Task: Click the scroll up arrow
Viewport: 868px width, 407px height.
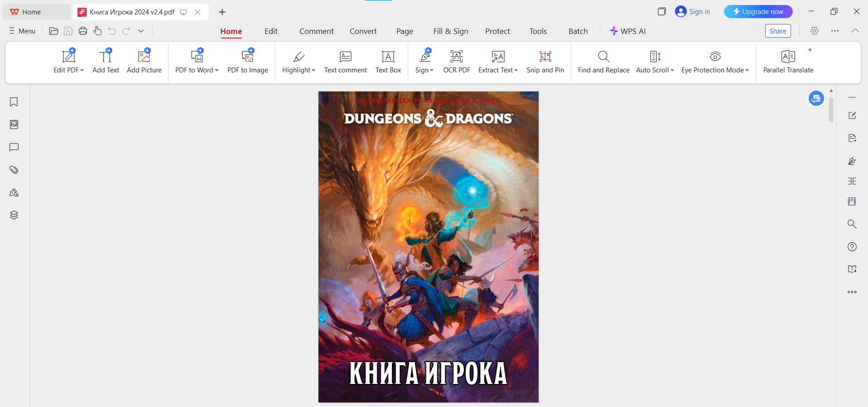Action: tap(831, 91)
